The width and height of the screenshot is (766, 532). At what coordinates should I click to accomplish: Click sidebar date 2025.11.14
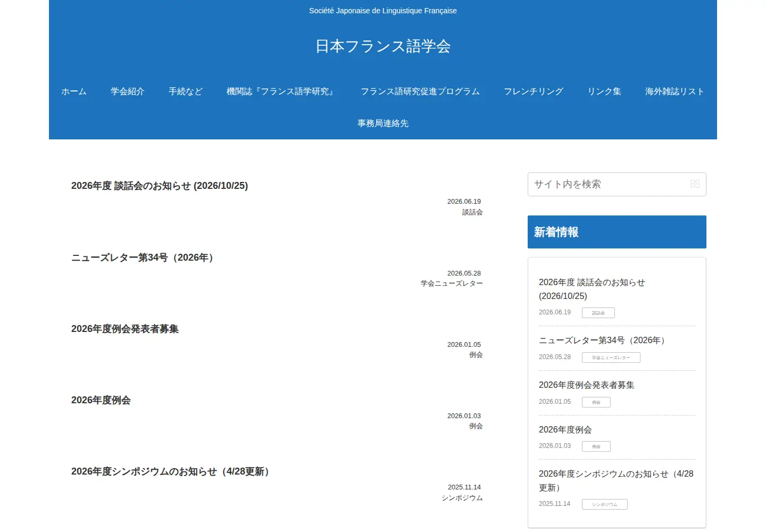[x=554, y=504]
